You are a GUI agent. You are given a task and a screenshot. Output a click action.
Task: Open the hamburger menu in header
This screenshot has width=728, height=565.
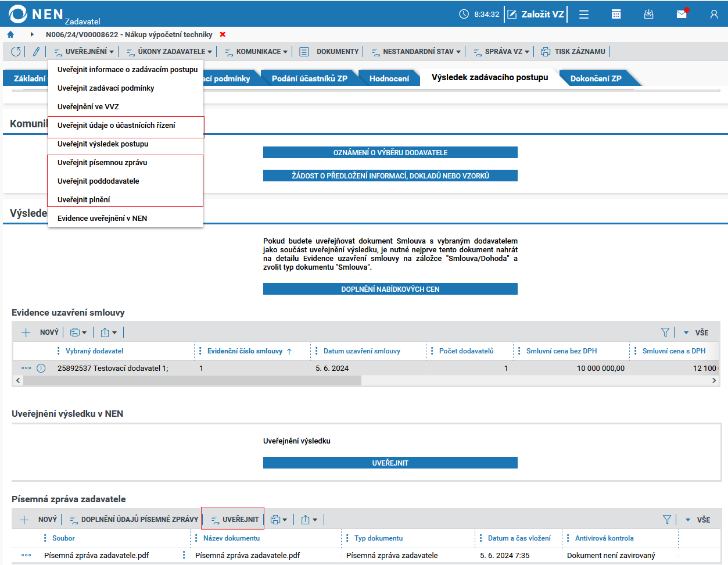point(584,15)
